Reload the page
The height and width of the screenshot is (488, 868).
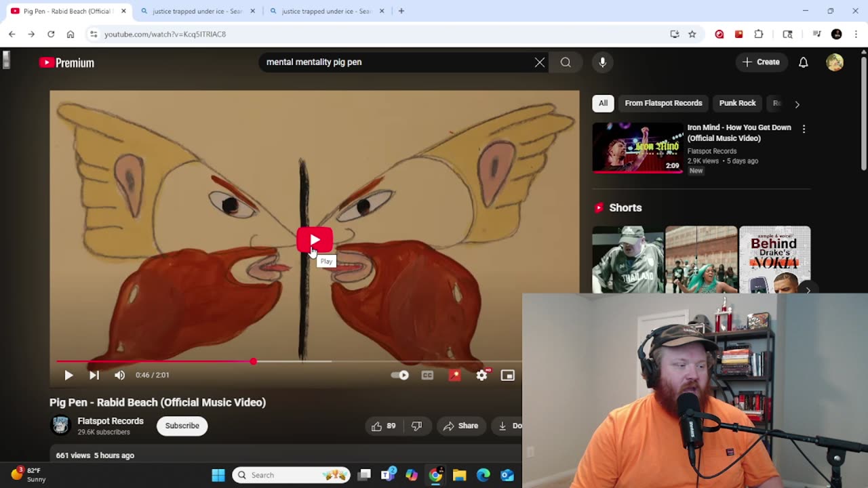[x=51, y=34]
